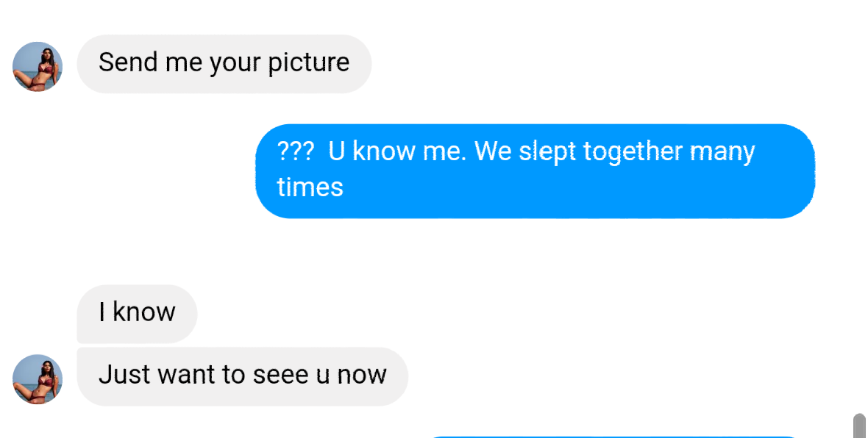Click the word "now" in the last received message
The image size is (868, 438).
coord(361,375)
